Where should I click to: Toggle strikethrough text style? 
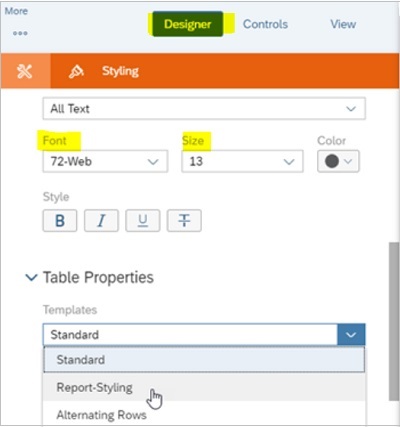[x=184, y=220]
